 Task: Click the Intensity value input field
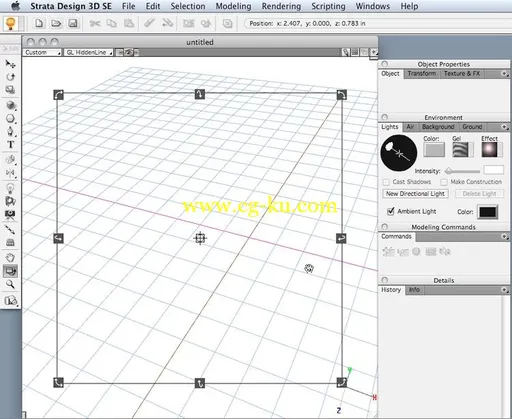coord(493,170)
